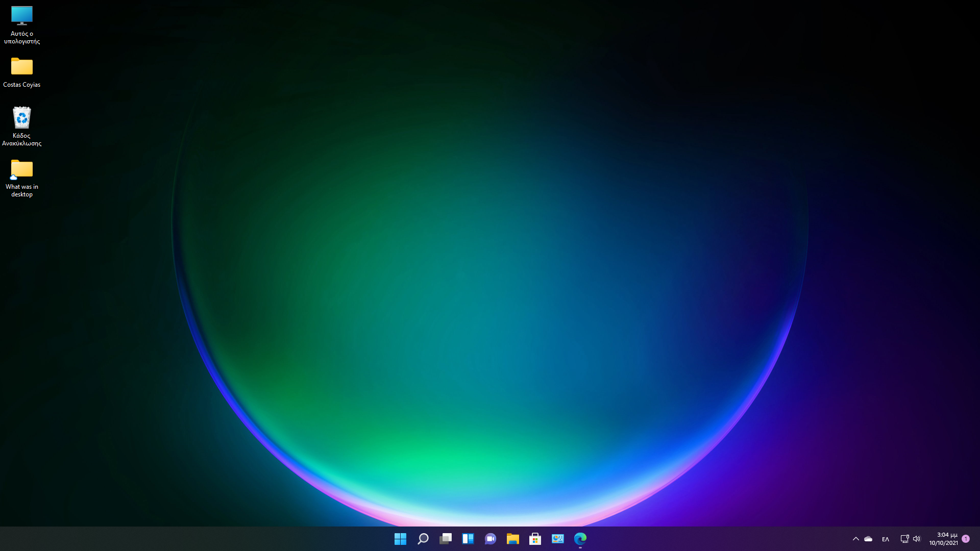Screen dimensions: 980x551
Task: Open the Windows Start menu
Action: click(x=400, y=539)
